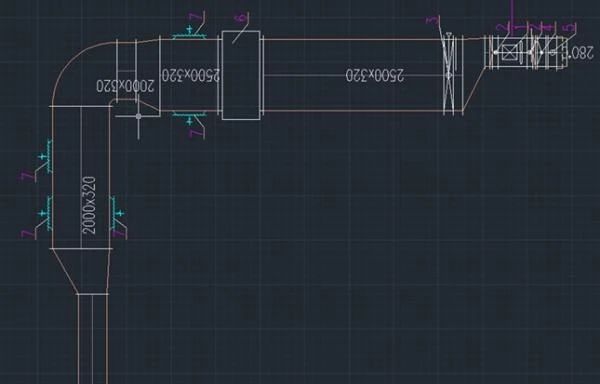The image size is (600, 384).
Task: Select the magenta callout number 5
Action: point(570,28)
